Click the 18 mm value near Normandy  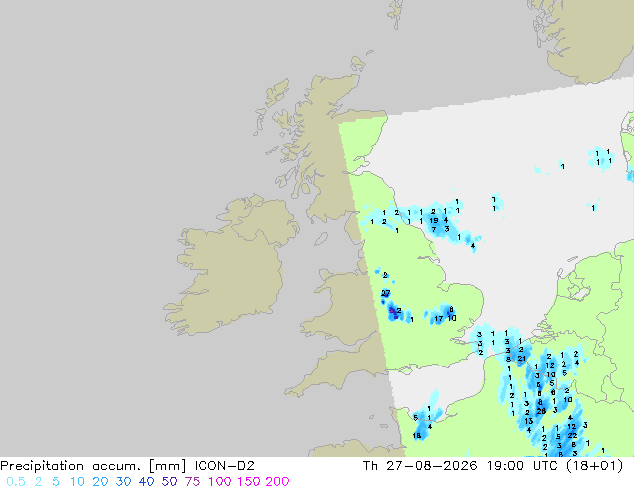tap(417, 435)
